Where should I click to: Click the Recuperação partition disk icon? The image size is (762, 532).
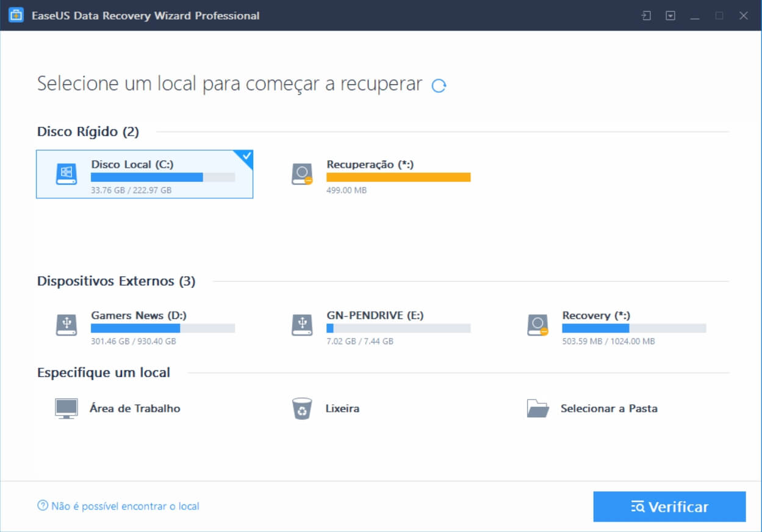click(302, 174)
